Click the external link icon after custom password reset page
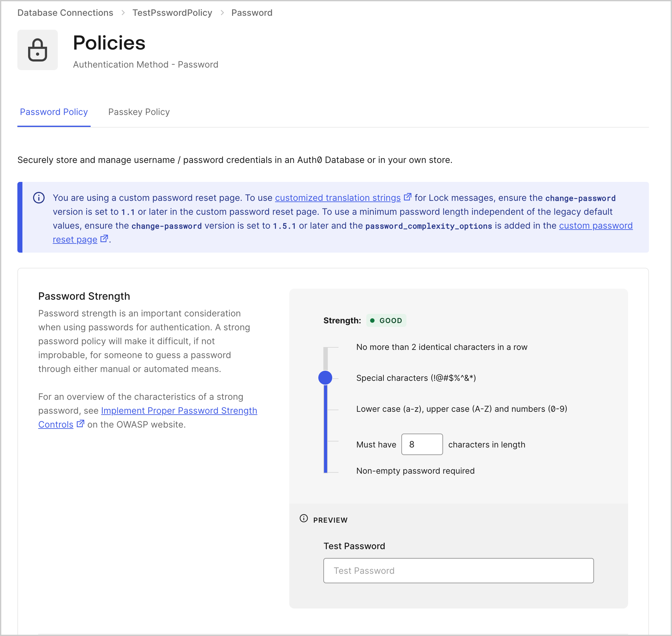 pos(104,238)
